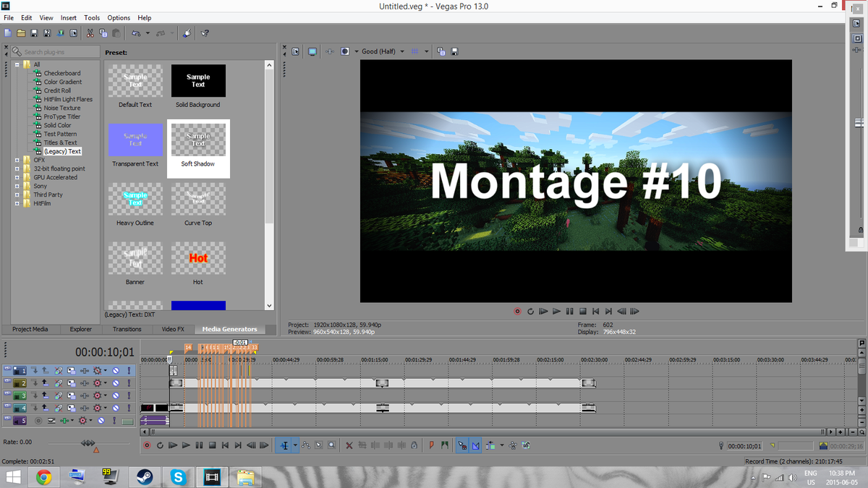Screen dimensions: 868x488
Task: Open the Options menu
Action: click(x=119, y=17)
